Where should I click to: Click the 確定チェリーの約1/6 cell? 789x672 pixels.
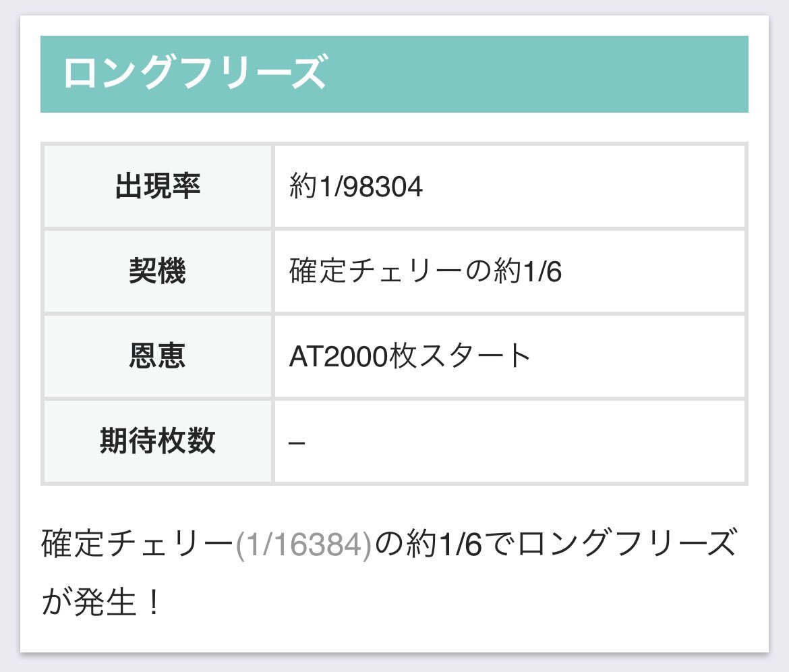click(x=509, y=271)
